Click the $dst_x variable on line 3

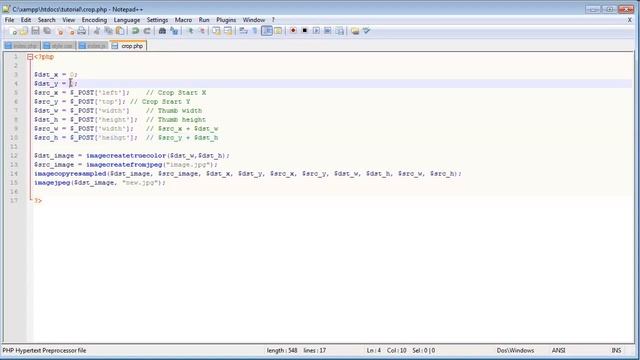coord(46,75)
